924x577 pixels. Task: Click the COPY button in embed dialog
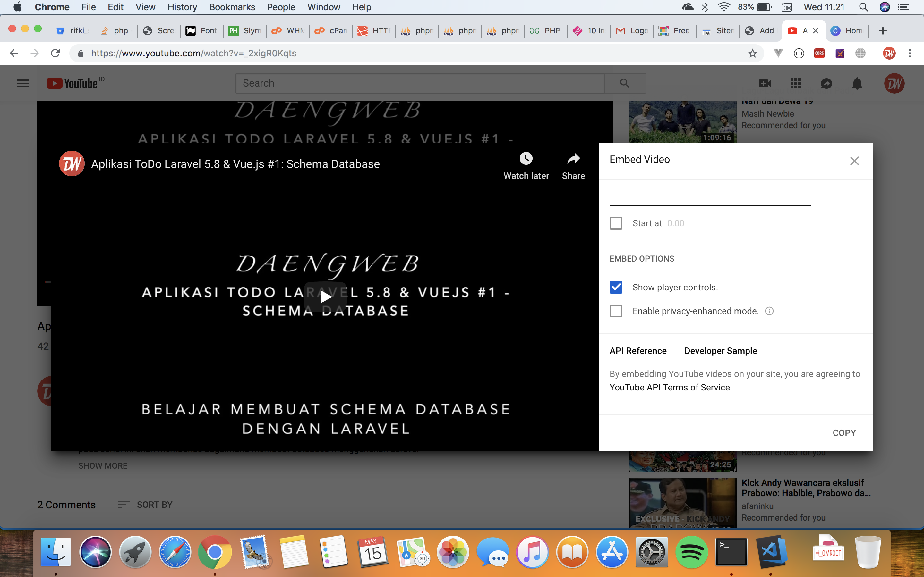coord(843,433)
